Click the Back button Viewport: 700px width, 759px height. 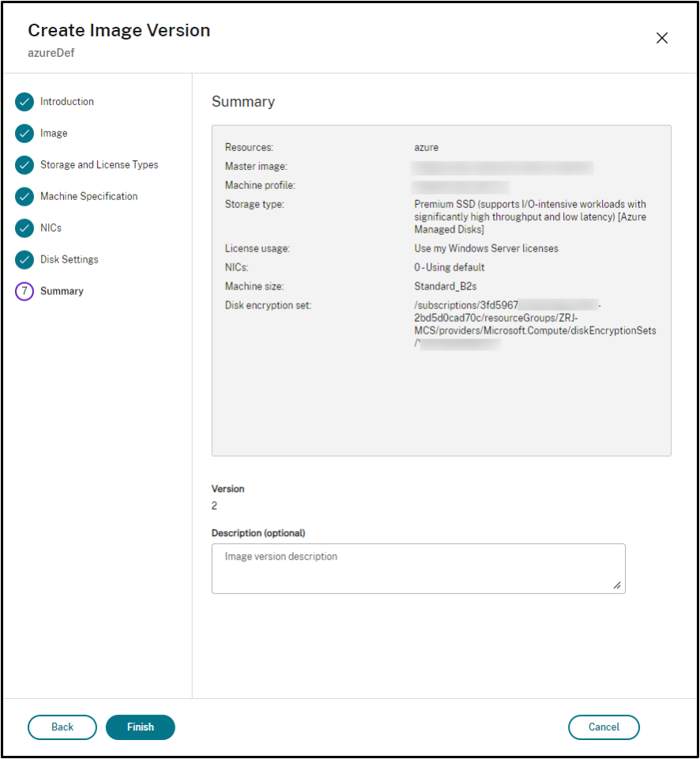point(62,727)
